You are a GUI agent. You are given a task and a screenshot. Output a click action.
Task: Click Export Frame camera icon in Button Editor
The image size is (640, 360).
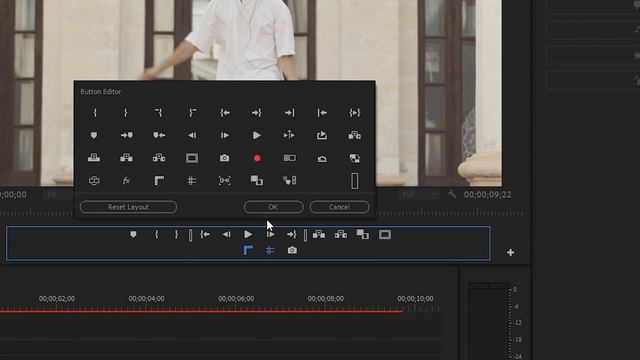pyautogui.click(x=224, y=158)
